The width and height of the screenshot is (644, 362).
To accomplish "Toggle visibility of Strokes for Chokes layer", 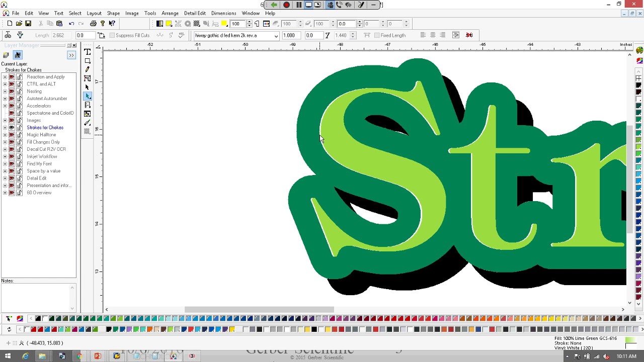I will coord(12,128).
